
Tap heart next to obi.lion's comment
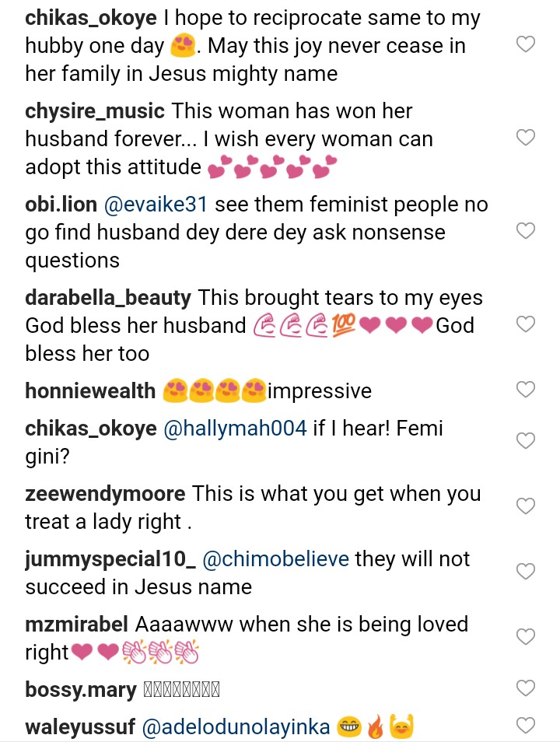pos(526,231)
